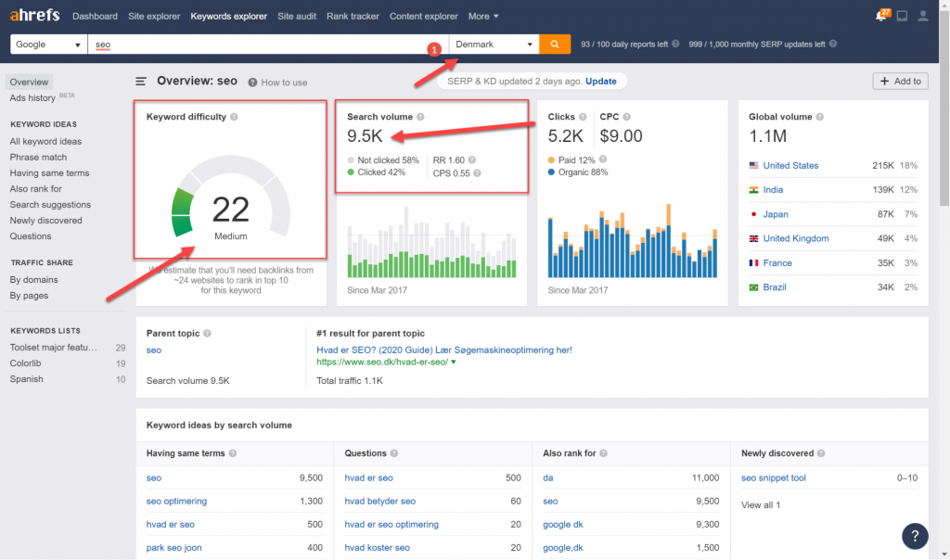The image size is (950, 560).
Task: Expand the More menu in top navigation
Action: pos(482,17)
